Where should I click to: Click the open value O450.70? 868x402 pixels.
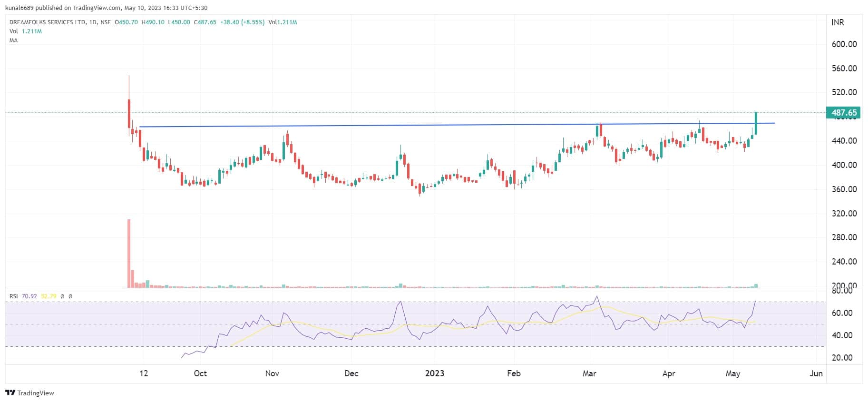click(127, 22)
